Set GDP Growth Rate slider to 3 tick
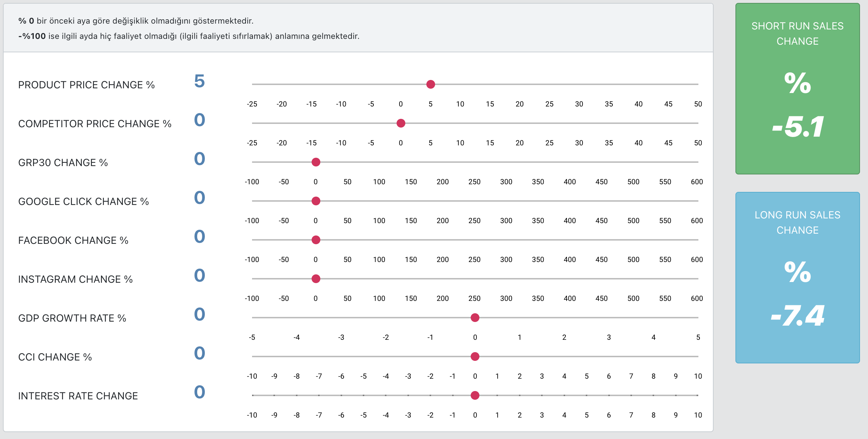The image size is (868, 439). [x=609, y=318]
